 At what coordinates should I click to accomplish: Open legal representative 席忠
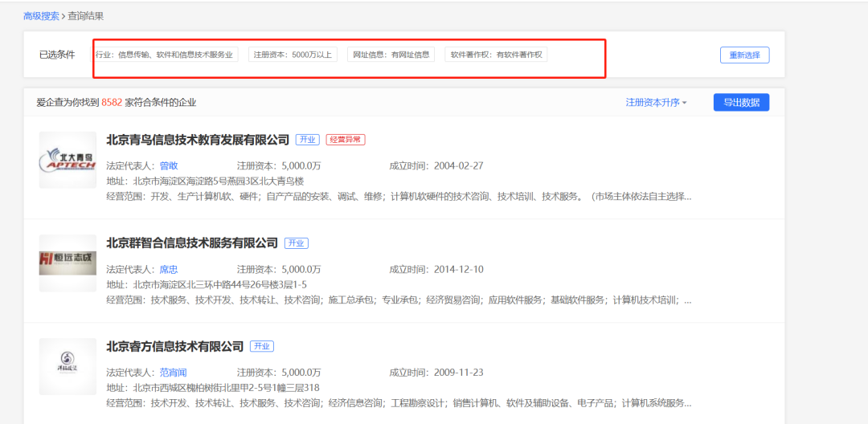(169, 269)
